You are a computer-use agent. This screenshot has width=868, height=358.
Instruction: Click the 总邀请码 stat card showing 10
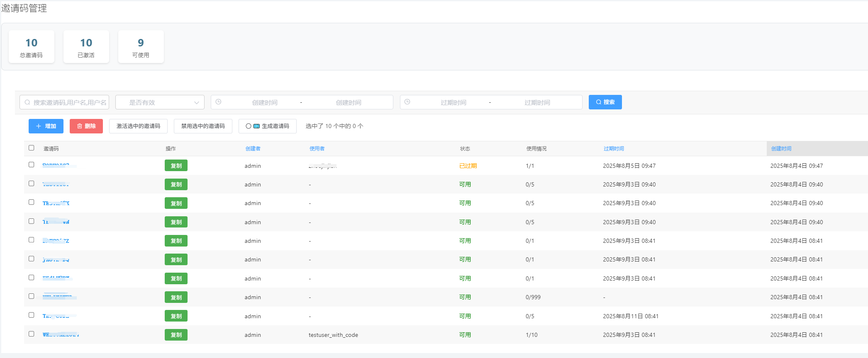pyautogui.click(x=32, y=47)
